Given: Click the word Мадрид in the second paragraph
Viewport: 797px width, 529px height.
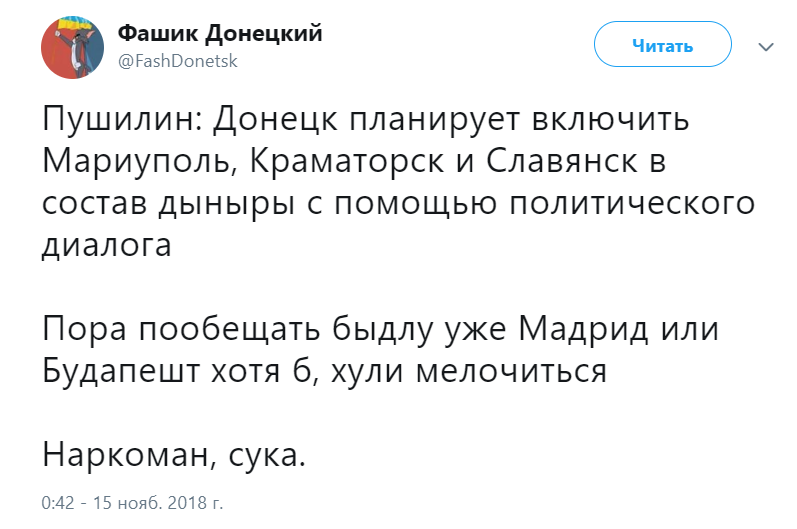Looking at the screenshot, I should (x=584, y=330).
